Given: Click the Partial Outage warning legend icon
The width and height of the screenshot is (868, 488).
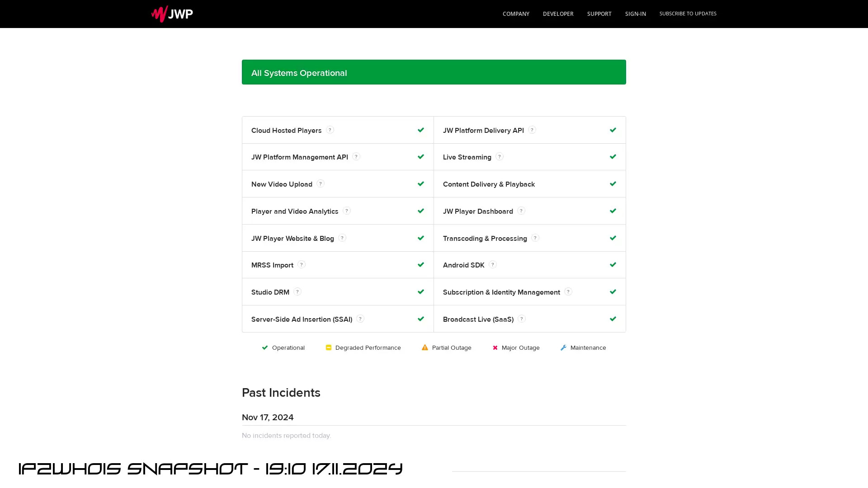Looking at the screenshot, I should click(425, 347).
